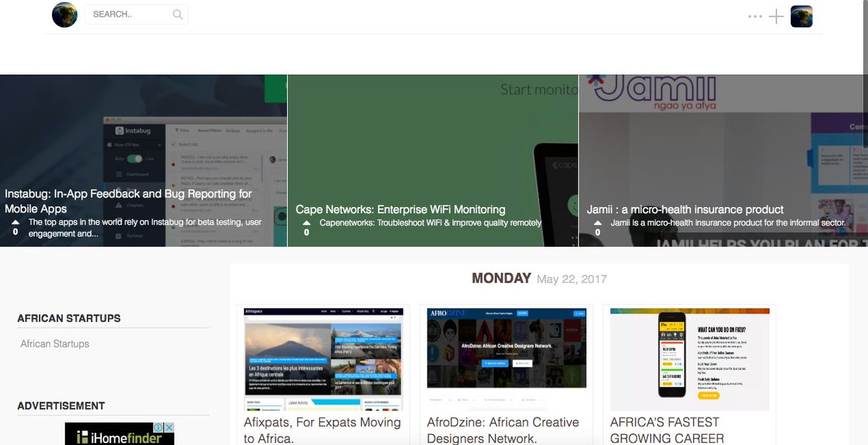Open the user profile avatar beside the plus icon
The image size is (868, 445).
pyautogui.click(x=801, y=16)
